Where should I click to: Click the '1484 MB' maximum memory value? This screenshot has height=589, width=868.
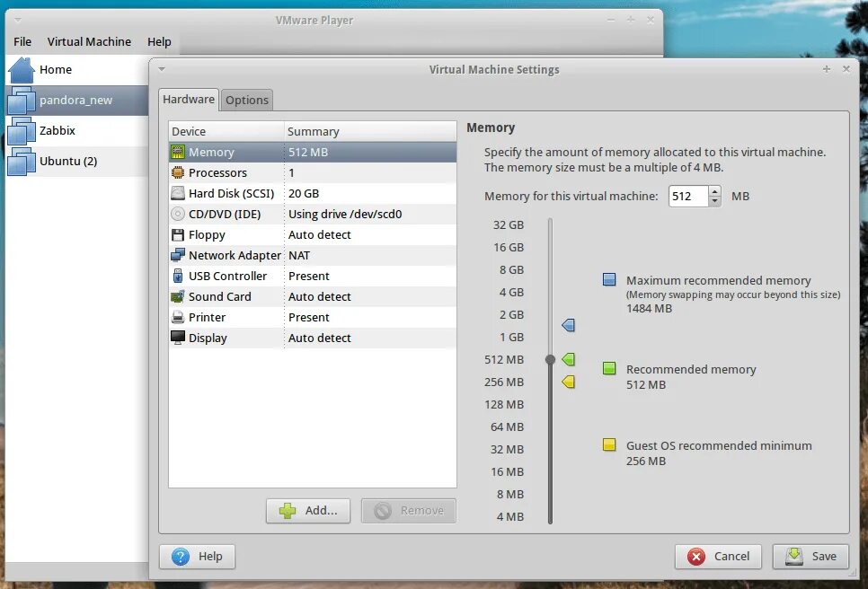649,309
